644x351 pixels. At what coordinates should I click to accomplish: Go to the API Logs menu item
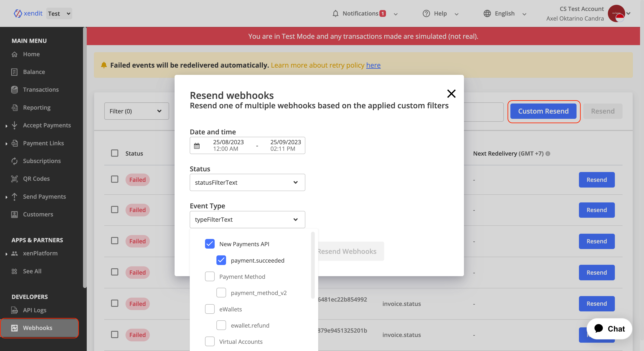click(35, 310)
